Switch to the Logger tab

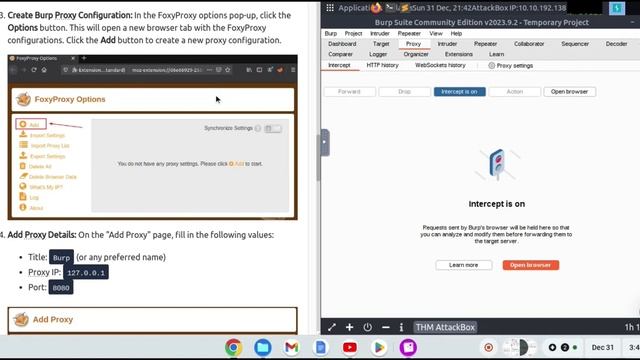(378, 54)
